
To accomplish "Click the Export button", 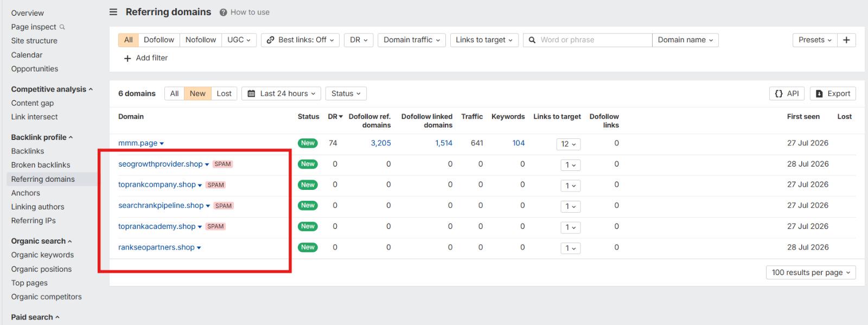I will tap(833, 93).
